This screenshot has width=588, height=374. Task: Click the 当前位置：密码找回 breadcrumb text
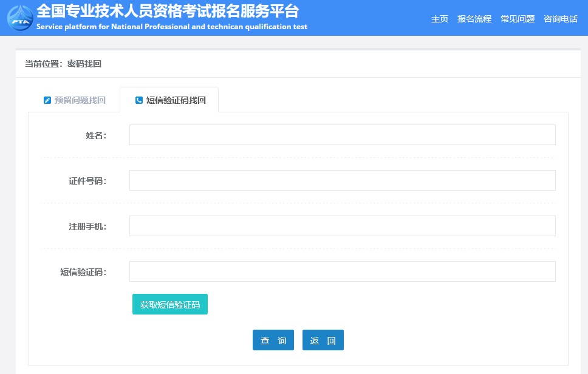tap(63, 64)
